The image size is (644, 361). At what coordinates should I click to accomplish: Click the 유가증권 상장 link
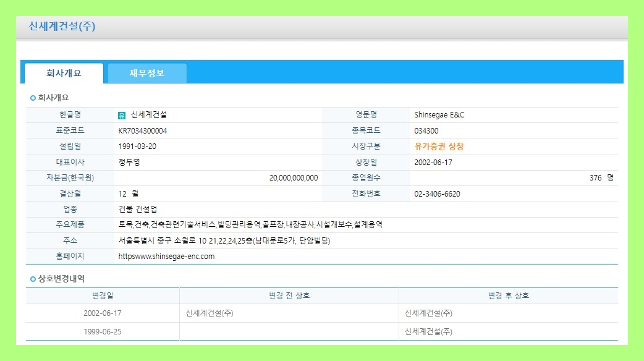[x=439, y=147]
